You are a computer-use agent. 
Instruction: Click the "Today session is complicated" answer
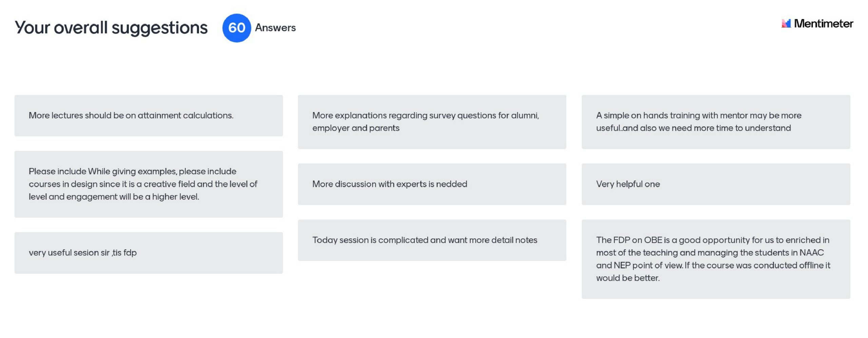pyautogui.click(x=432, y=240)
